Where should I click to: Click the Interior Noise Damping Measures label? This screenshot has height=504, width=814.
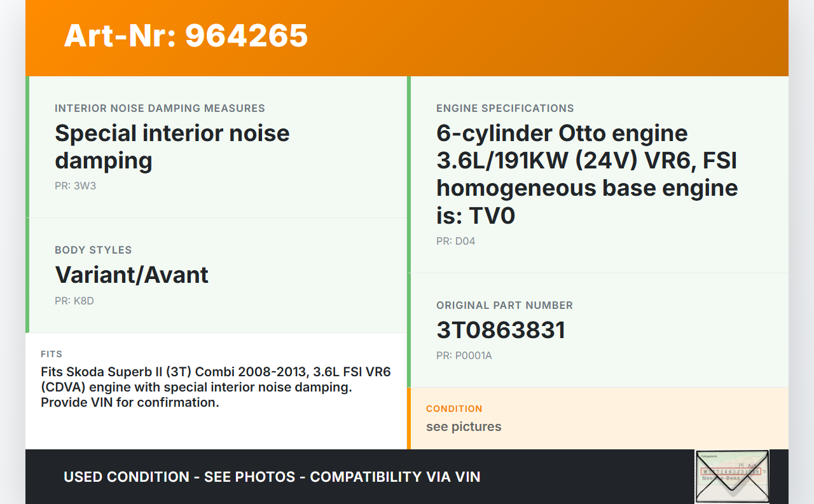[x=160, y=109]
